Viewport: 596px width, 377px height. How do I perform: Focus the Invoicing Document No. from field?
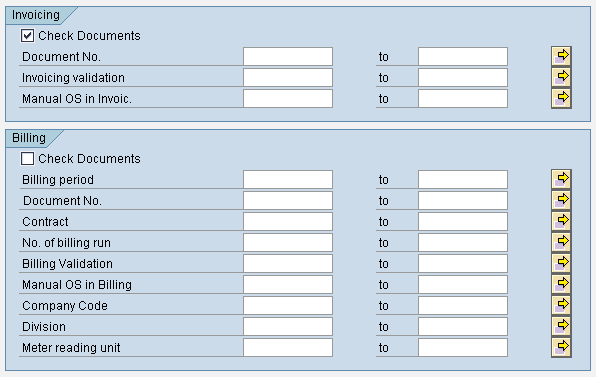(288, 56)
